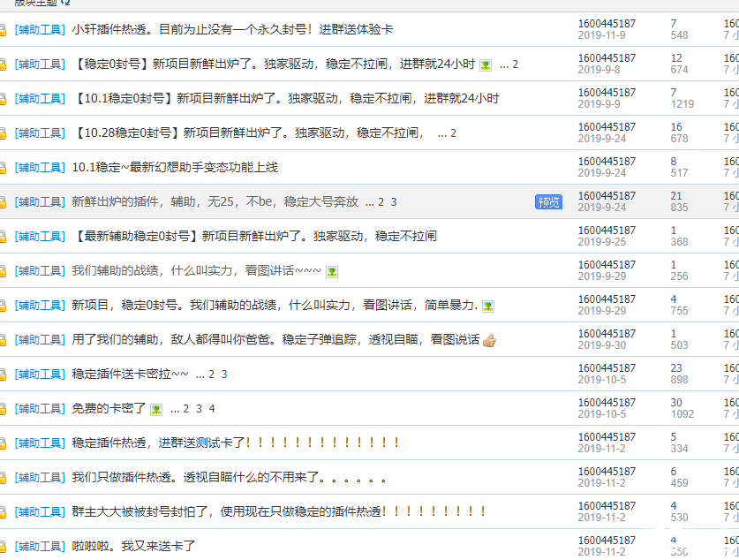Click lock icon beside 稳定插件送卡密拉 thread
Viewport: 739px width, 560px height.
(3, 375)
